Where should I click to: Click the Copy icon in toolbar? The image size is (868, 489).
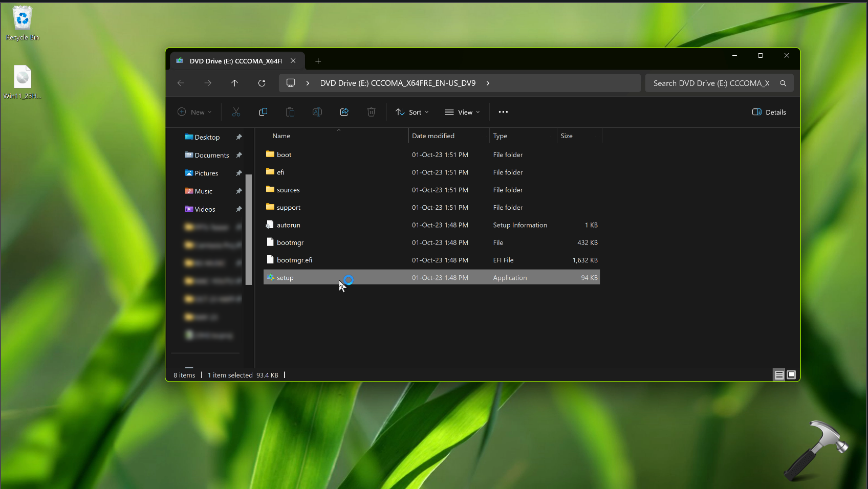(x=263, y=112)
